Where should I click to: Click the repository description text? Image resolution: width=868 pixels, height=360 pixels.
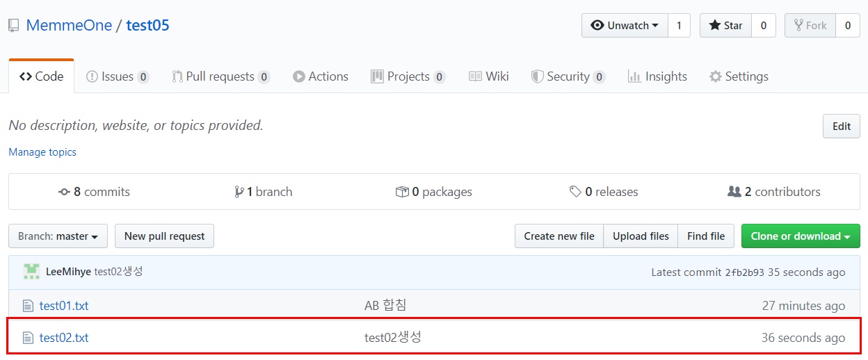pos(136,126)
